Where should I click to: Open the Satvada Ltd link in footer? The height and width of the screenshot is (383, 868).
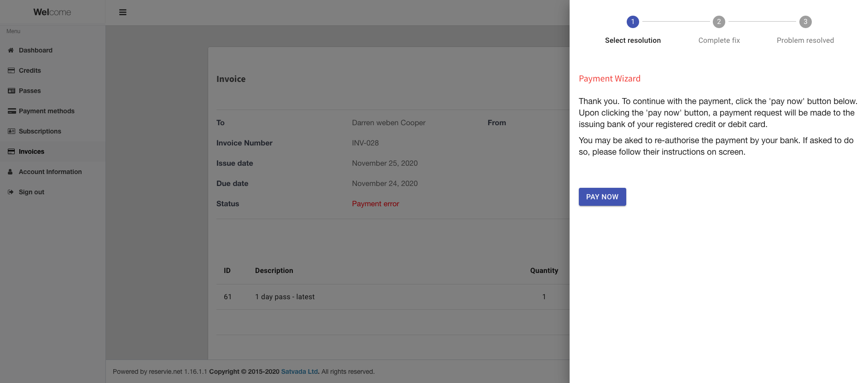tap(299, 371)
